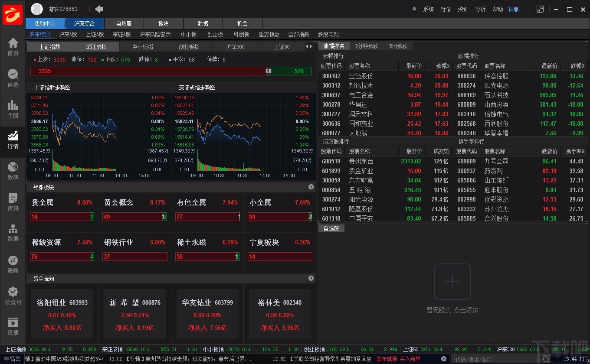Expand the 领涨板块 panel arrow

pyautogui.click(x=311, y=187)
